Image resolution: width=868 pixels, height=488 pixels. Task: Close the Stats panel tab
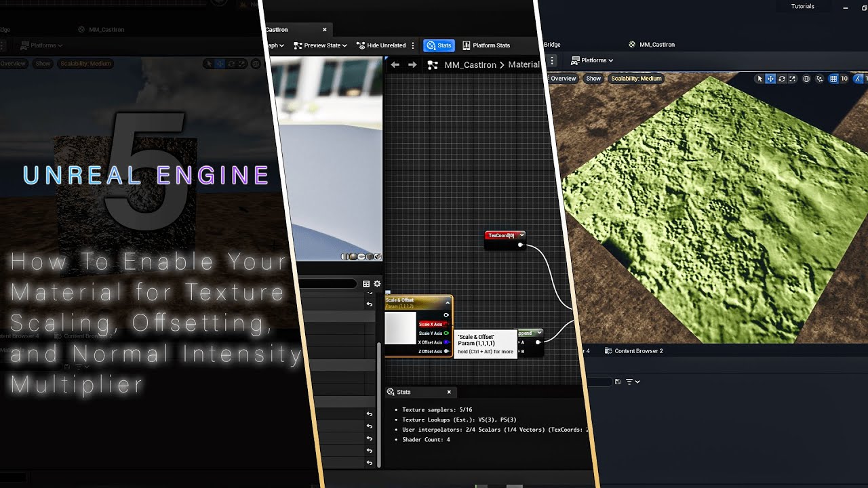click(449, 392)
